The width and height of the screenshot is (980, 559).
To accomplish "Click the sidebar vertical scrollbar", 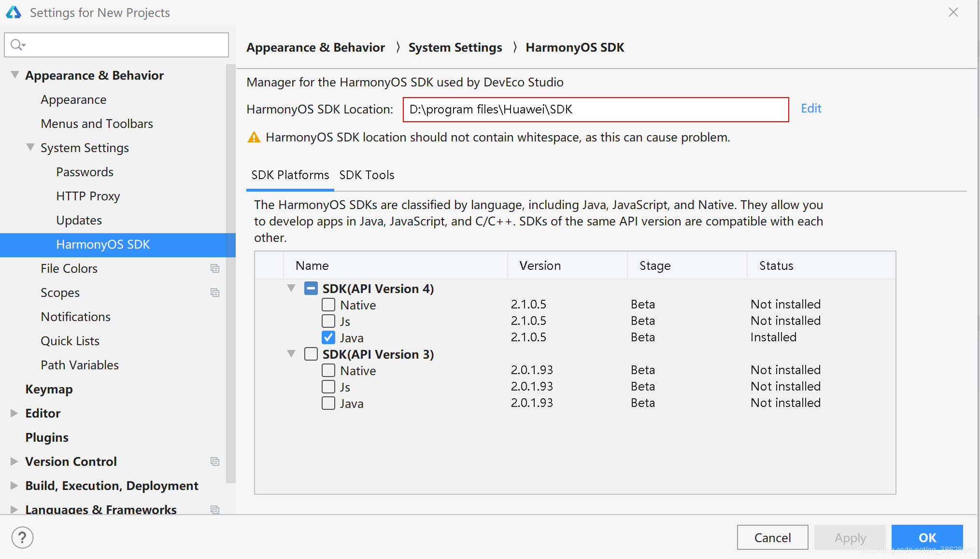I will click(231, 270).
